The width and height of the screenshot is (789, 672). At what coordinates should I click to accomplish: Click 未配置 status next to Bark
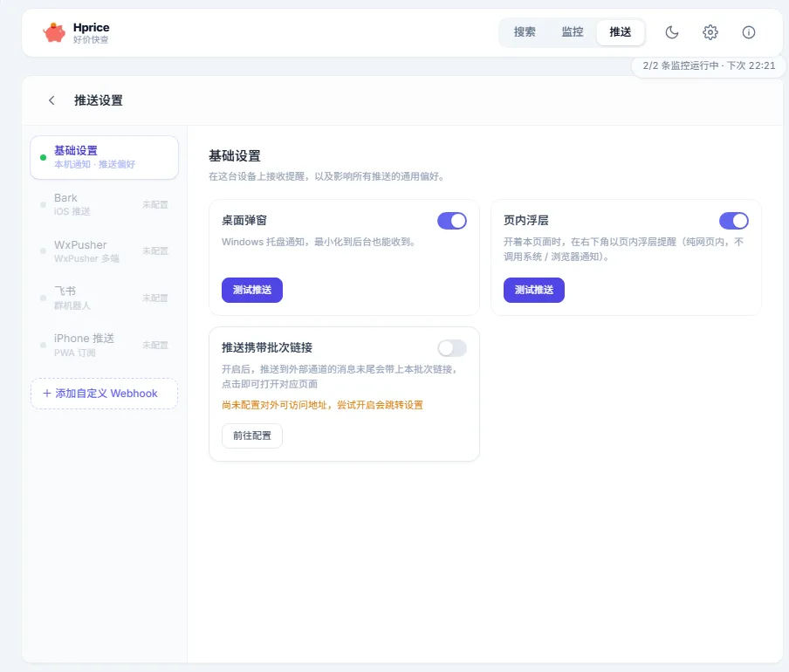(155, 205)
